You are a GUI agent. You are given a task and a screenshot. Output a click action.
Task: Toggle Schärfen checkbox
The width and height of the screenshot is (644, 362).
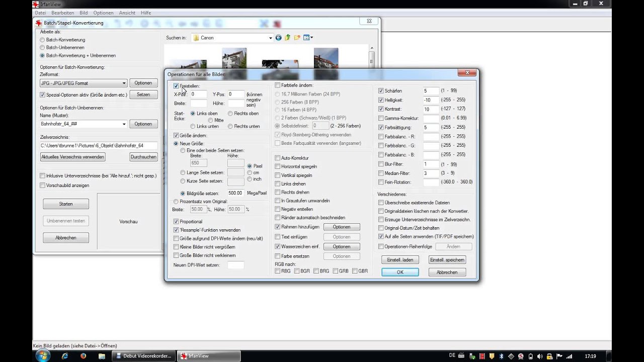click(381, 91)
